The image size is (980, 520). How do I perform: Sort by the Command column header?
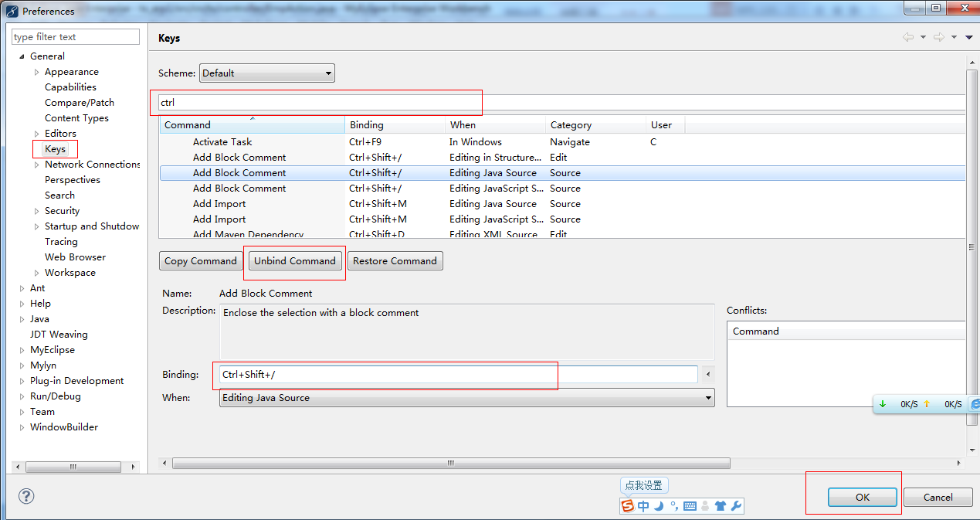tap(252, 124)
